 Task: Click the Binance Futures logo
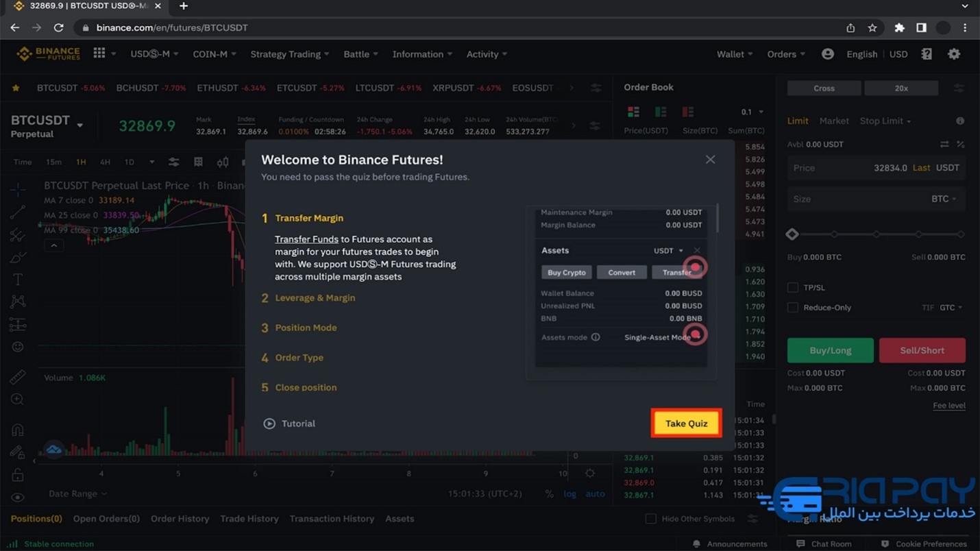49,53
